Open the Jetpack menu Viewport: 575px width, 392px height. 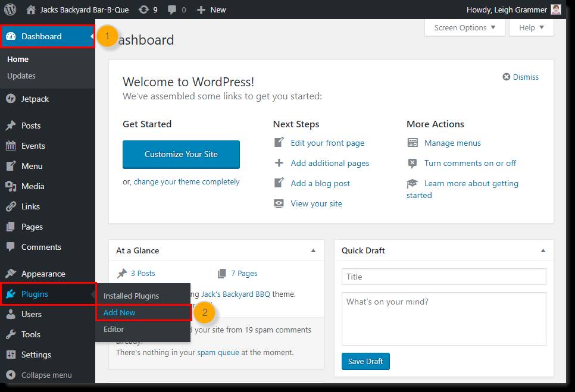point(35,99)
